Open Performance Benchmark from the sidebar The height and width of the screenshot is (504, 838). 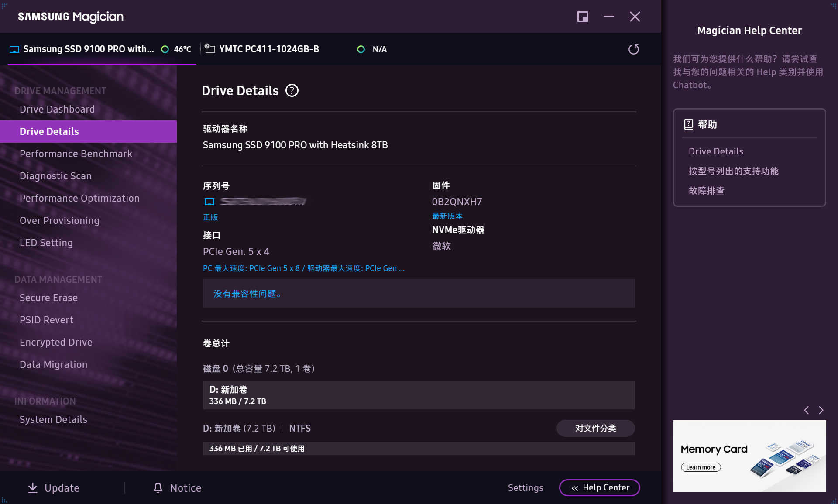pyautogui.click(x=76, y=154)
